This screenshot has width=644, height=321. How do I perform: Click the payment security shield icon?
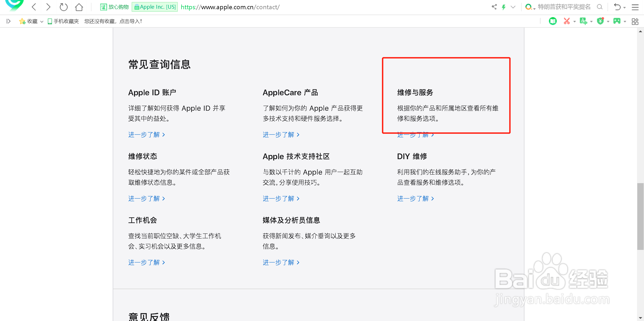(600, 21)
